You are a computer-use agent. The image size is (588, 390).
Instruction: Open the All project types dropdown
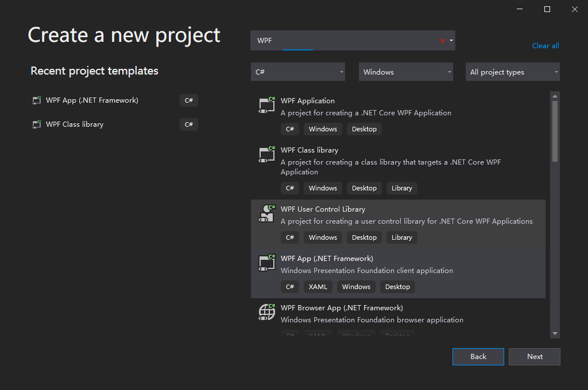[x=512, y=72]
